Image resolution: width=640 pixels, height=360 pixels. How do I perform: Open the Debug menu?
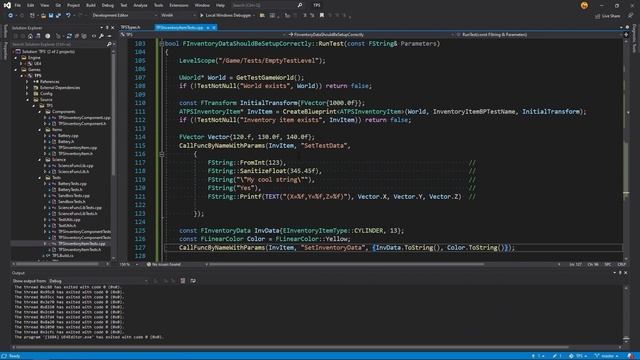(x=108, y=5)
